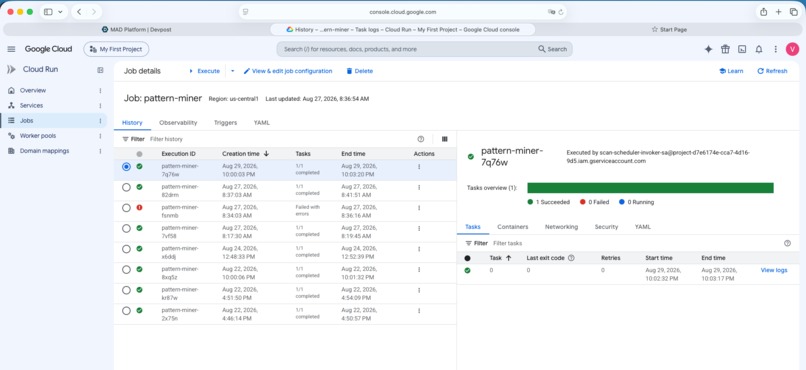The image size is (806, 370).
Task: Click the green tasks overview bar
Action: click(650, 188)
